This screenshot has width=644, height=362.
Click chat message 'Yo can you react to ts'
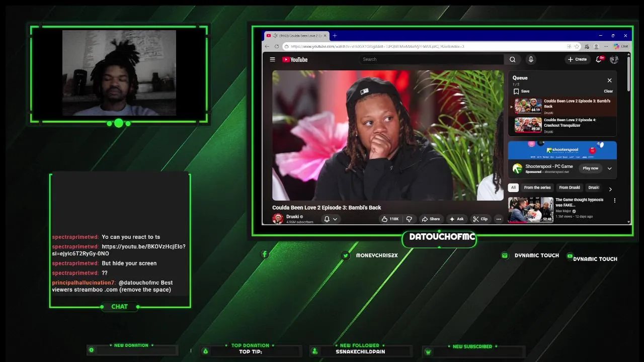coord(131,237)
